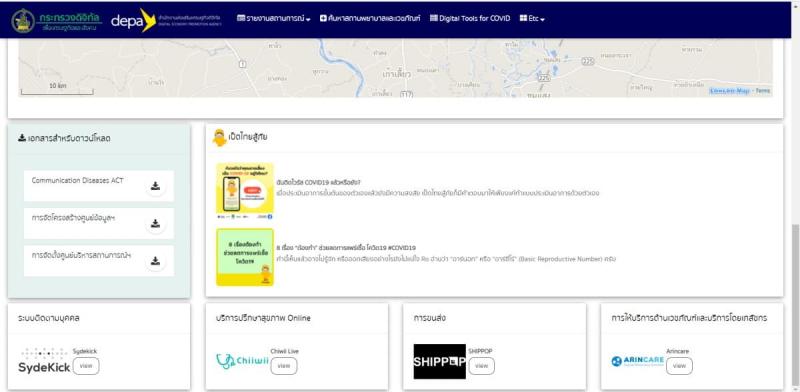The image size is (800, 392).
Task: Click the SHIPPOP logo
Action: 440,361
